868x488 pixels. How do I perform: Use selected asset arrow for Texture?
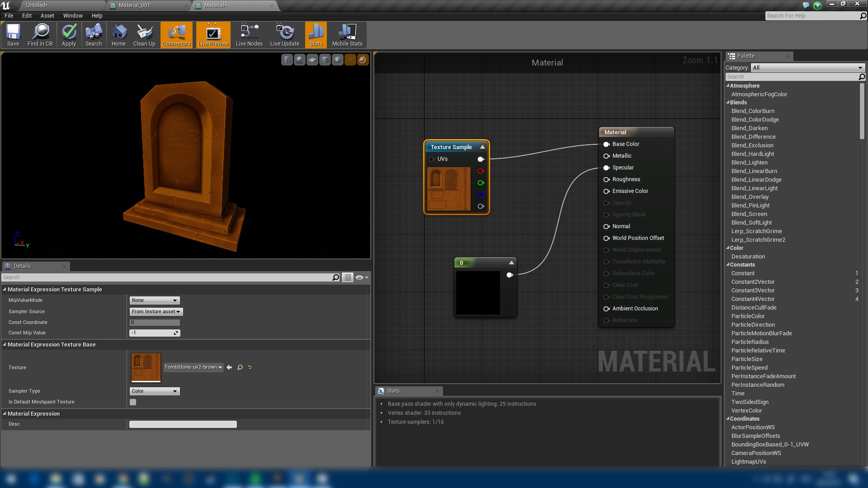[229, 367]
